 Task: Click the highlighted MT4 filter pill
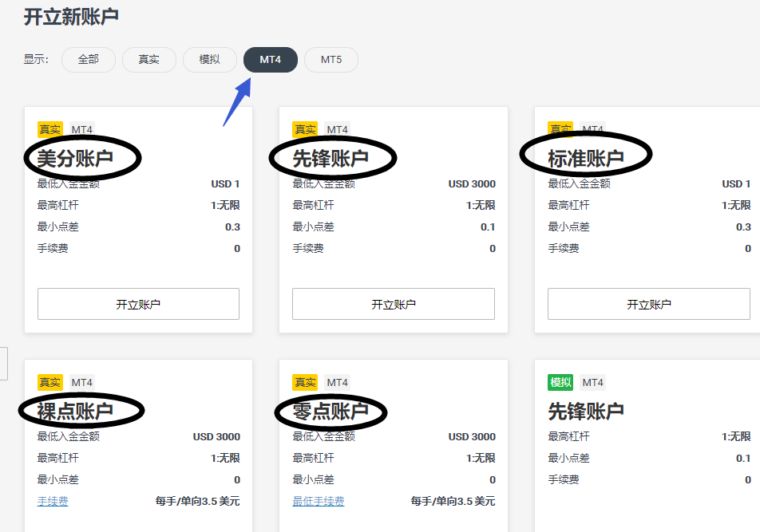[270, 60]
